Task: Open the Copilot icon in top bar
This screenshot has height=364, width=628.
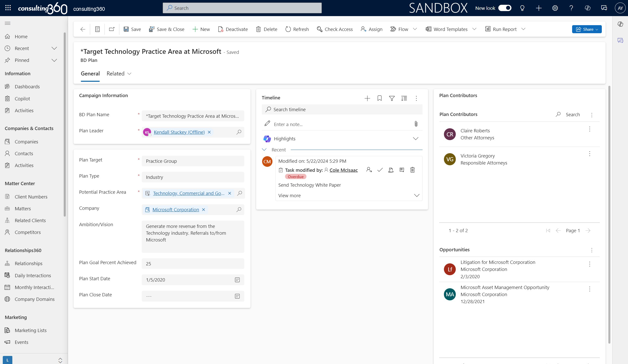Action: click(x=587, y=8)
